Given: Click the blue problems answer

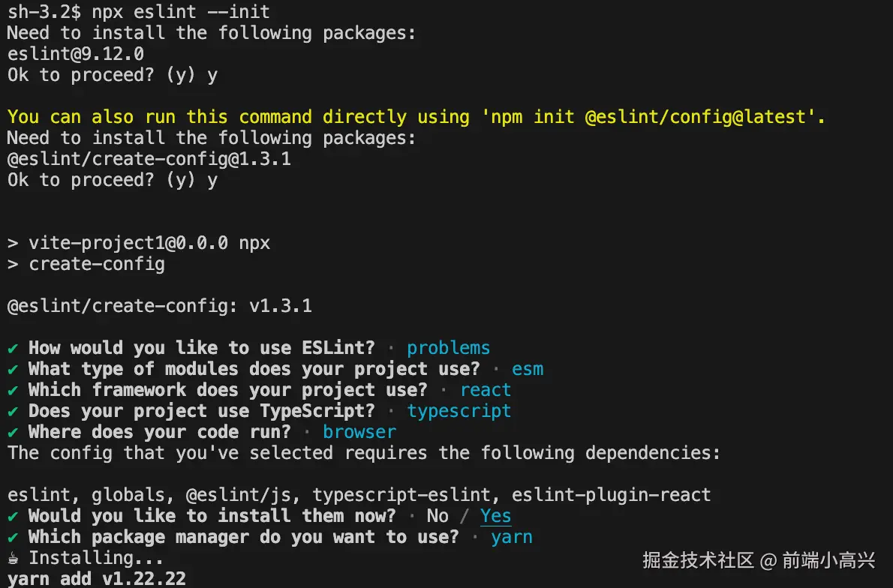Looking at the screenshot, I should (448, 348).
